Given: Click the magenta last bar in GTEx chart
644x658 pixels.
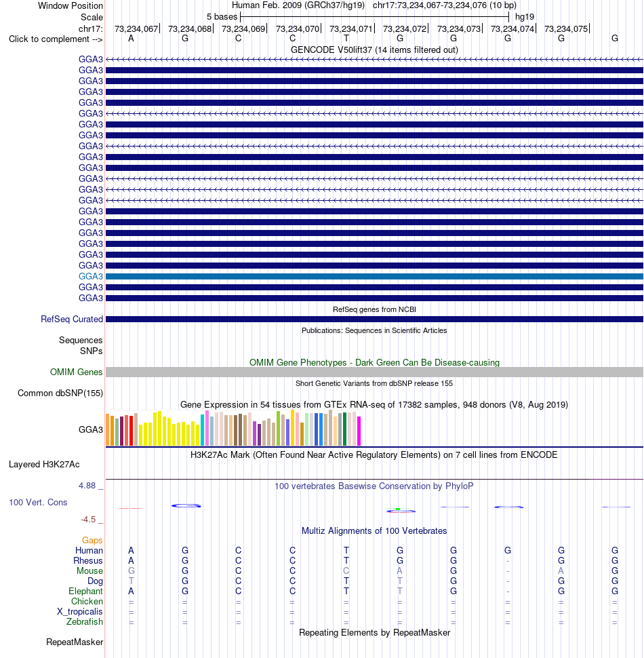Looking at the screenshot, I should pyautogui.click(x=359, y=431).
